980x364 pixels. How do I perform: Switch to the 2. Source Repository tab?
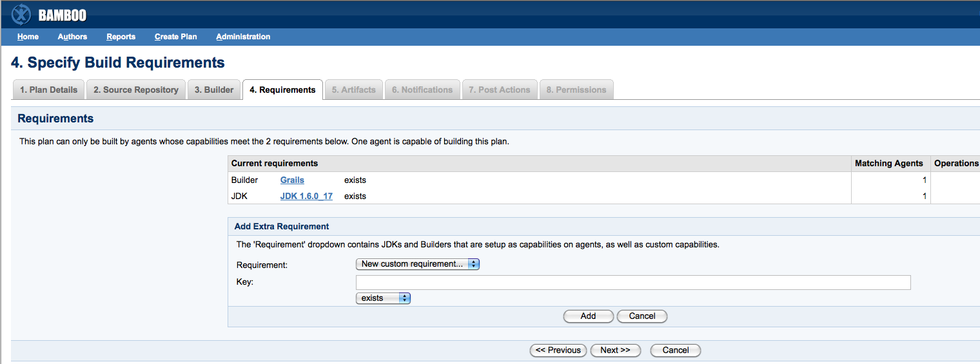tap(136, 90)
